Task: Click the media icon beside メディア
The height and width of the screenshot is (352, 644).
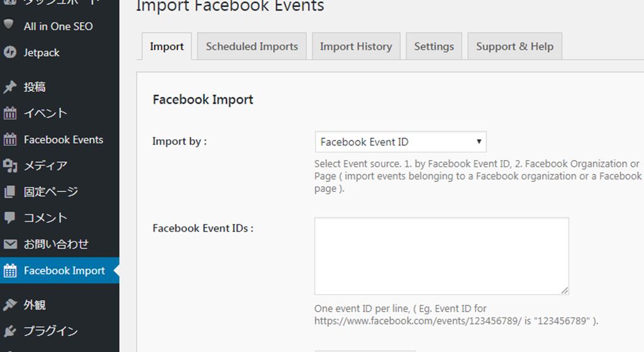Action: [9, 166]
